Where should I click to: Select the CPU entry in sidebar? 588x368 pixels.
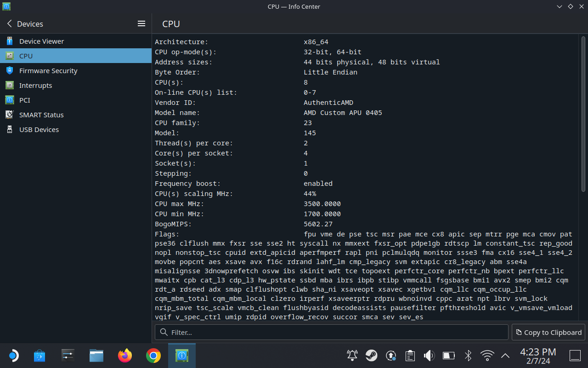[26, 56]
